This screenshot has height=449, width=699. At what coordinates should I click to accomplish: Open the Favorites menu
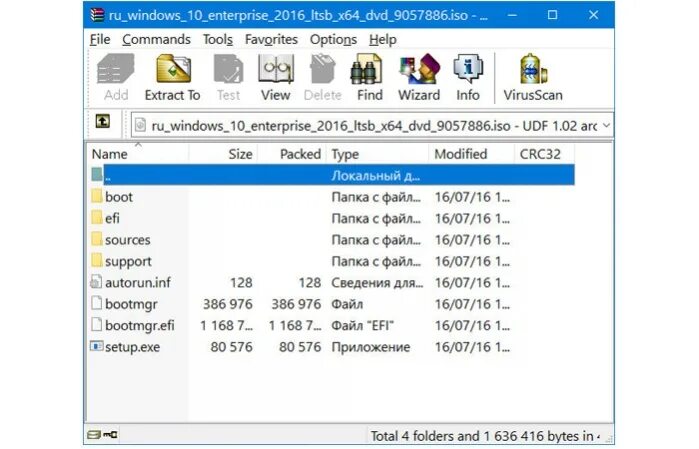click(271, 40)
